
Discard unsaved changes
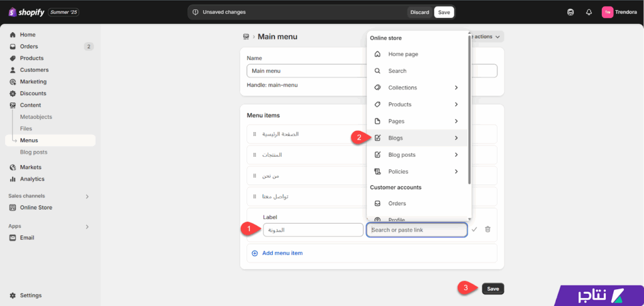click(x=419, y=13)
